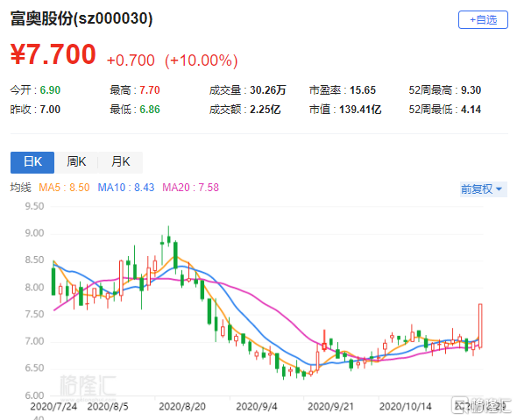Viewport: 517px width, 420px height.
Task: Select the tall red limit-up candlestick at right edge
Action: 480,325
